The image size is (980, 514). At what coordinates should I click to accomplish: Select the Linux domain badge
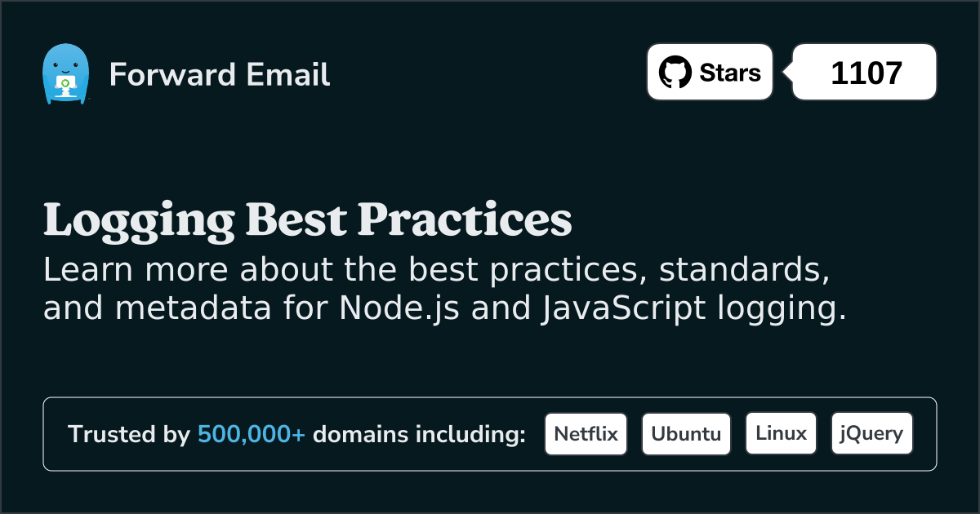click(781, 433)
